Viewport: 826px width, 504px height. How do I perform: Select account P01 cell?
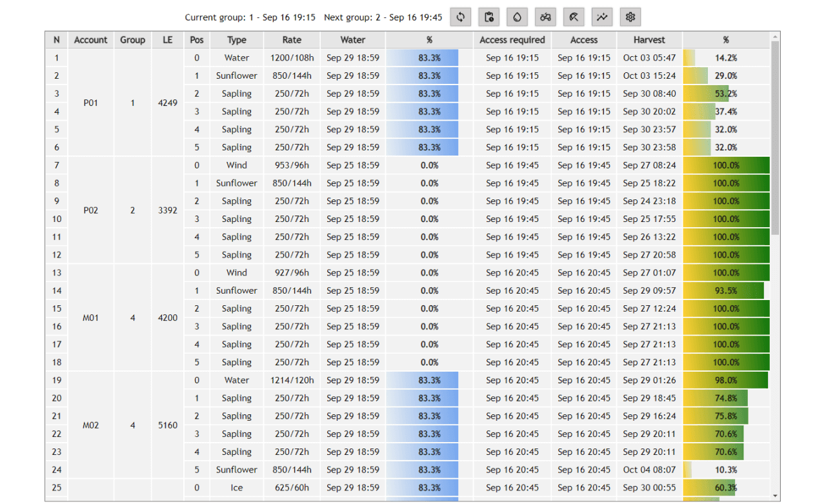pyautogui.click(x=91, y=103)
